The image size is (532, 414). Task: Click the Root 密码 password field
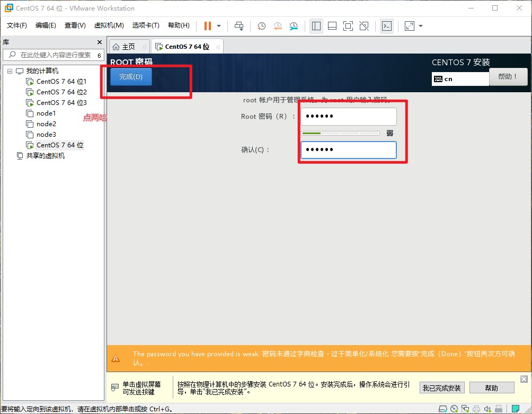click(x=349, y=117)
